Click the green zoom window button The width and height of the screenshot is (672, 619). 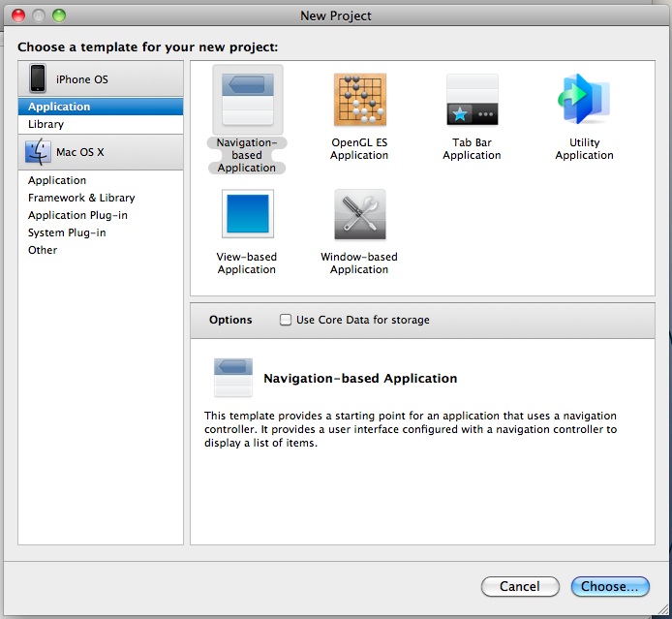[59, 15]
